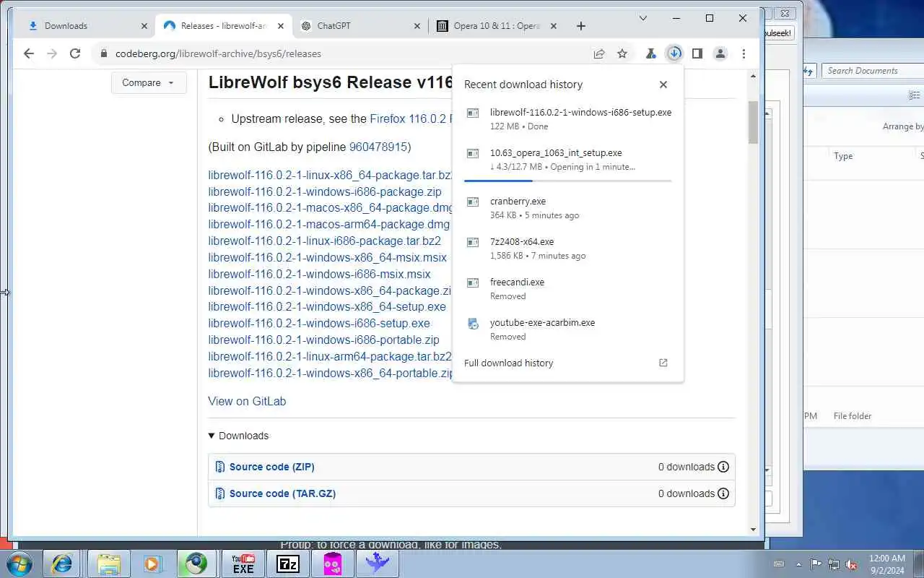The width and height of the screenshot is (924, 578).
Task: Close the Downloads tab
Action: (144, 26)
